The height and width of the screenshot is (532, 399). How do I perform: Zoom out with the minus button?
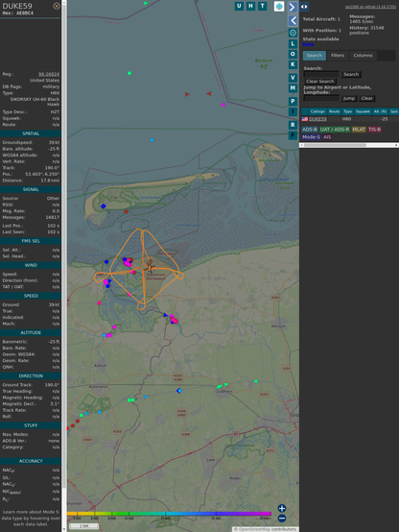(282, 519)
